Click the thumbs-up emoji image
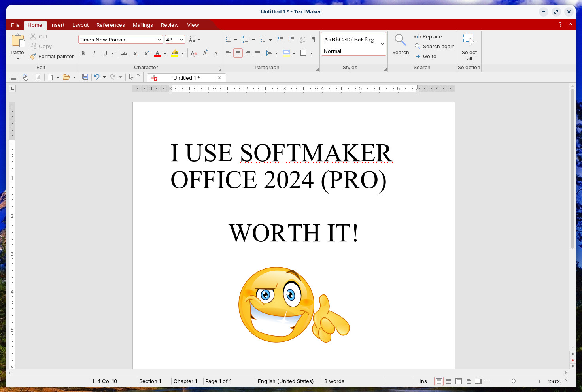 coord(294,305)
